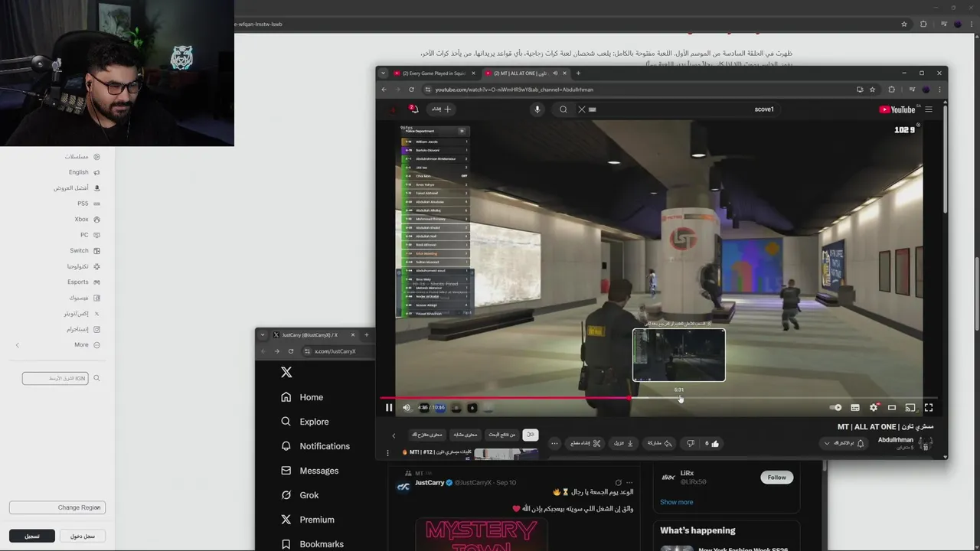The width and height of the screenshot is (980, 551).
Task: Like the MT ALL AT ONE video
Action: [x=712, y=443]
